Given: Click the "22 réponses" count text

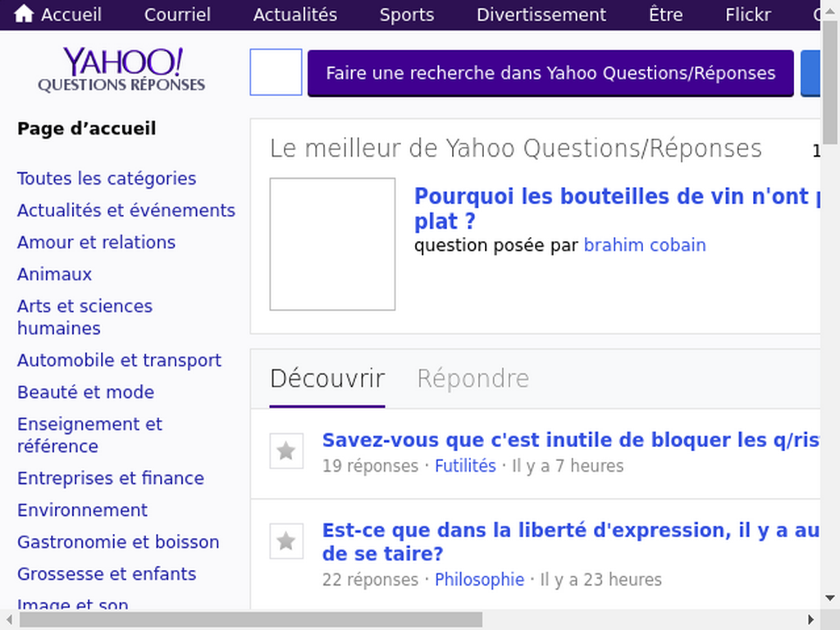Looking at the screenshot, I should click(370, 580).
